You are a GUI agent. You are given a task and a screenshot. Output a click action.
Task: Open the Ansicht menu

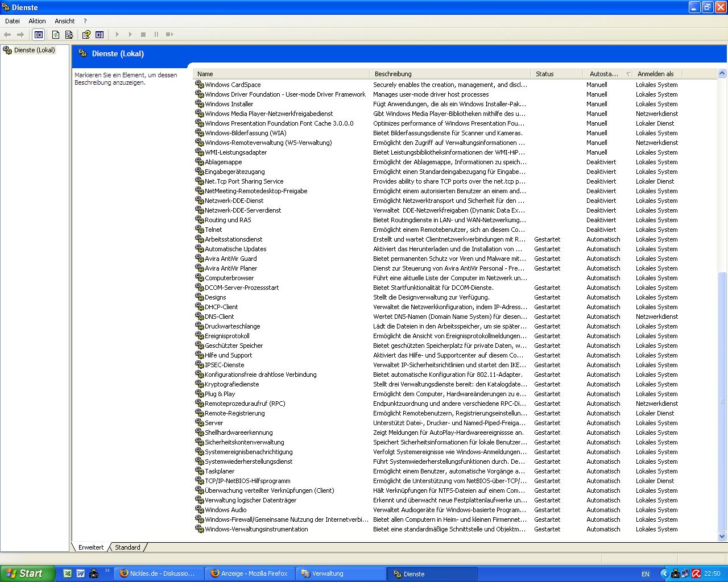click(x=65, y=21)
